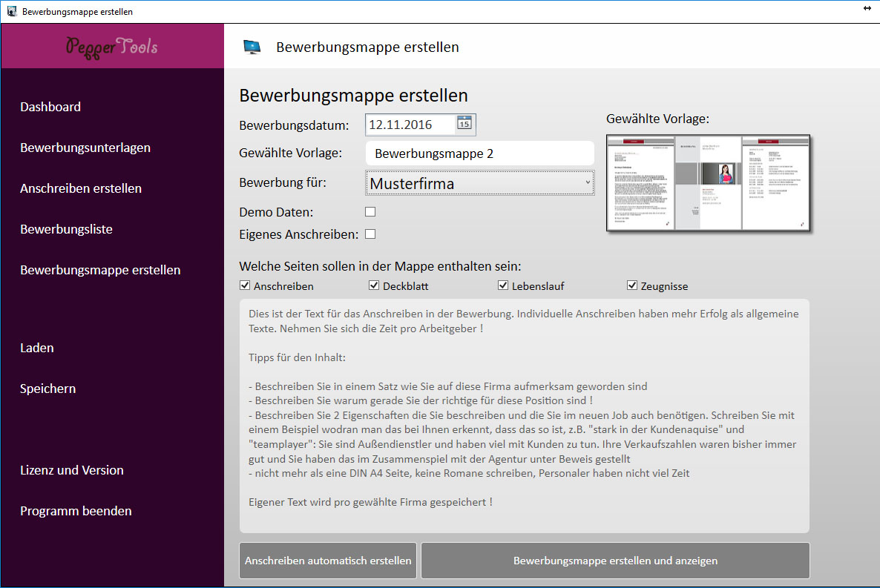This screenshot has height=588, width=880.
Task: Click the Bewerbung für label
Action: click(283, 182)
